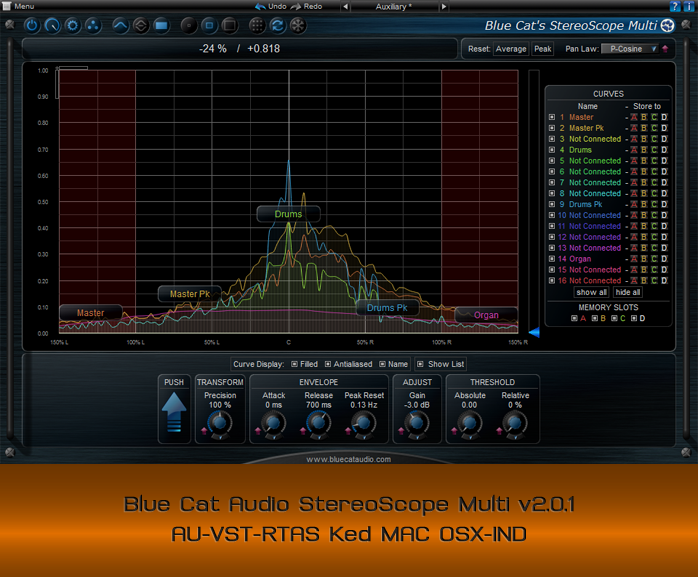Click the Peak Reset knob
Viewport: 698px width, 577px height.
pyautogui.click(x=364, y=423)
